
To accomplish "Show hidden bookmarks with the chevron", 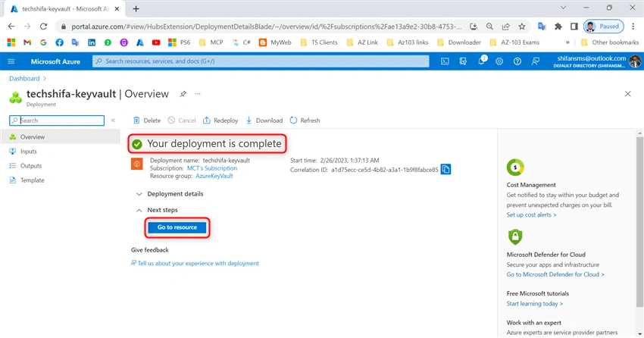I will click(x=567, y=42).
